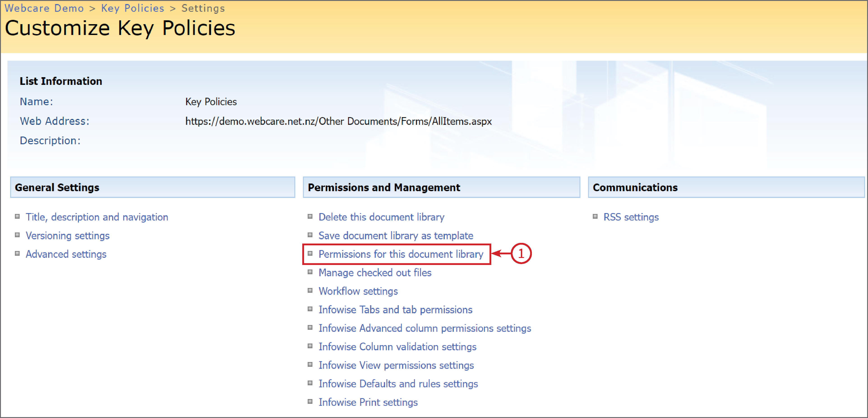The width and height of the screenshot is (868, 418).
Task: Open Infowise Tabs and tab permissions
Action: (x=395, y=309)
